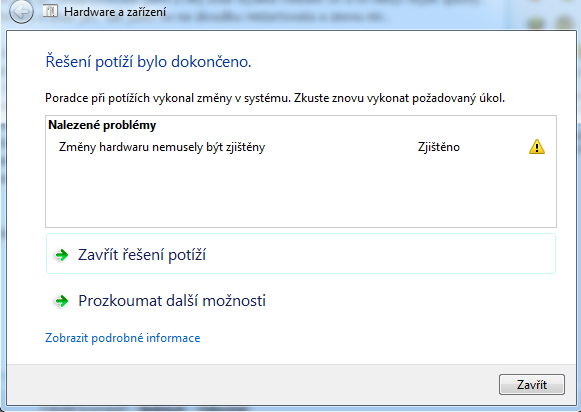The width and height of the screenshot is (581, 412).
Task: Click the Nalezené problémy heading
Action: 102,125
